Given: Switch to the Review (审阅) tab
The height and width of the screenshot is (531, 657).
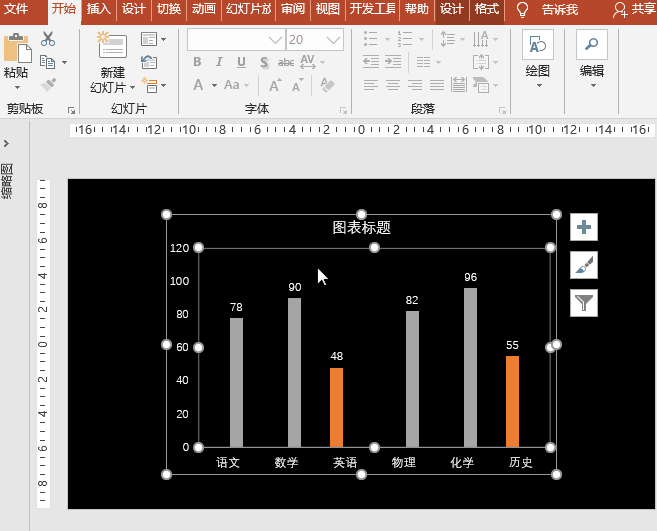Looking at the screenshot, I should coord(292,9).
